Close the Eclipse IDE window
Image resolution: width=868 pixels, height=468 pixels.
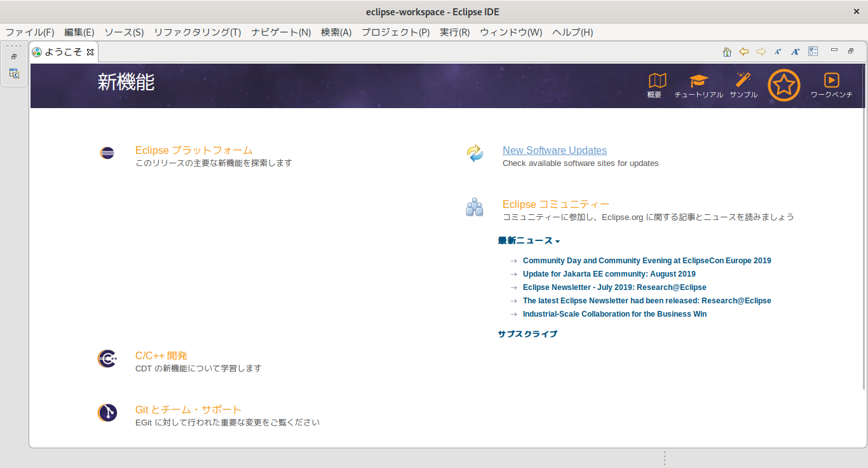pos(856,11)
